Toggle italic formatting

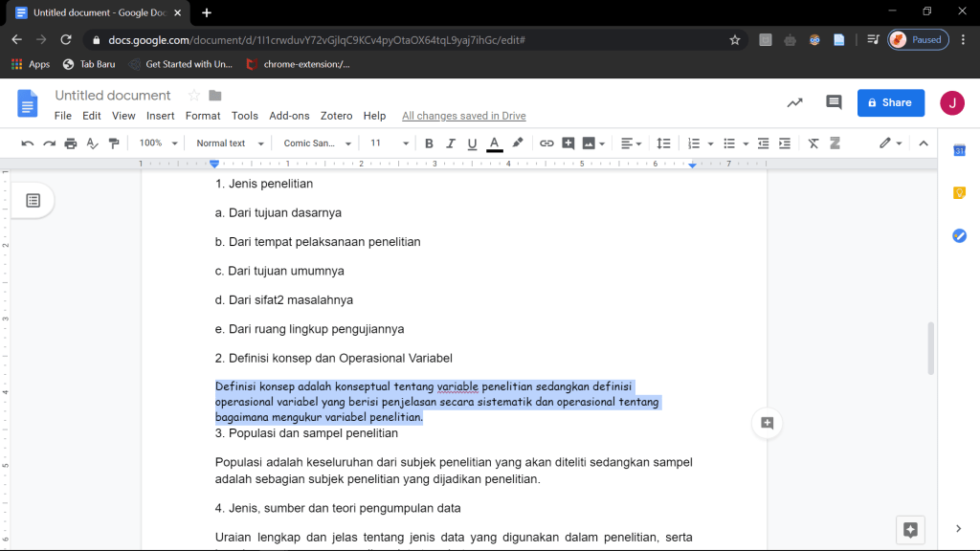(450, 143)
